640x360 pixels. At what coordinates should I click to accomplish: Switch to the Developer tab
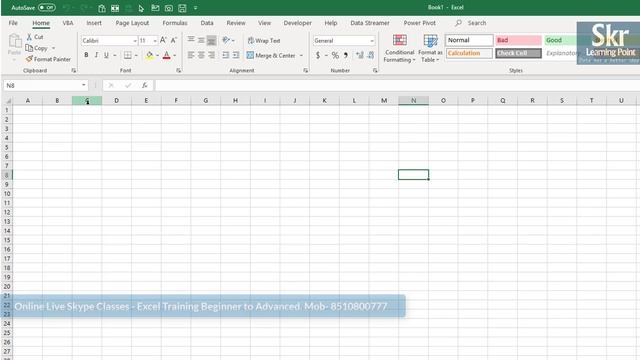point(298,23)
